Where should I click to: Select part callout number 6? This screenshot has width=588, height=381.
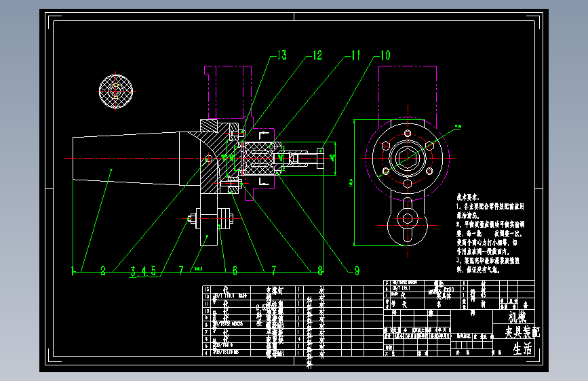[235, 270]
